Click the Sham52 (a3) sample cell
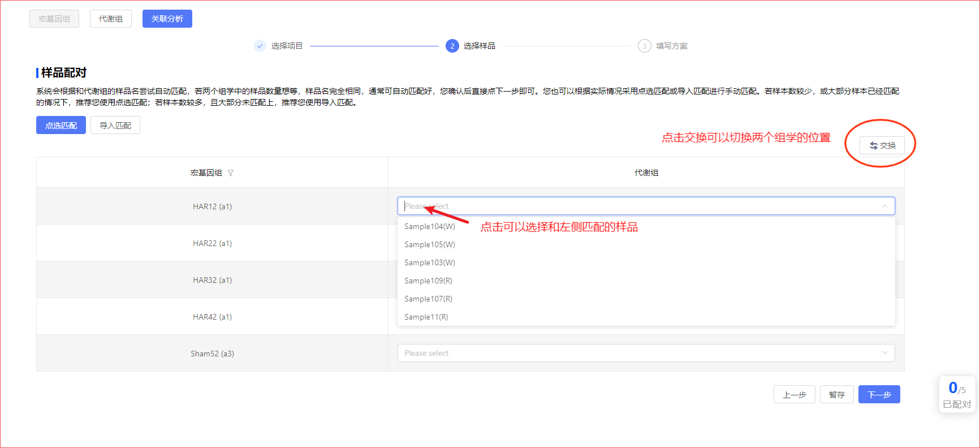The height and width of the screenshot is (448, 980). pyautogui.click(x=212, y=354)
